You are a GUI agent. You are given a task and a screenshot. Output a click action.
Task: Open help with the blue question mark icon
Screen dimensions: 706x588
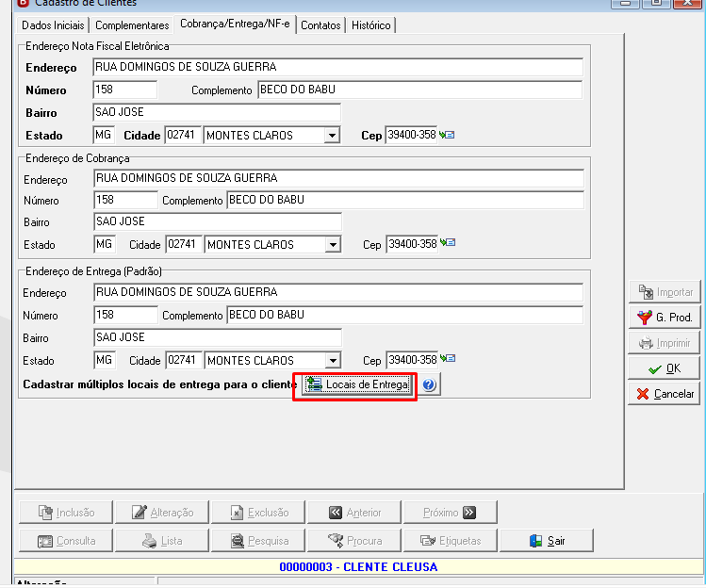coord(429,385)
